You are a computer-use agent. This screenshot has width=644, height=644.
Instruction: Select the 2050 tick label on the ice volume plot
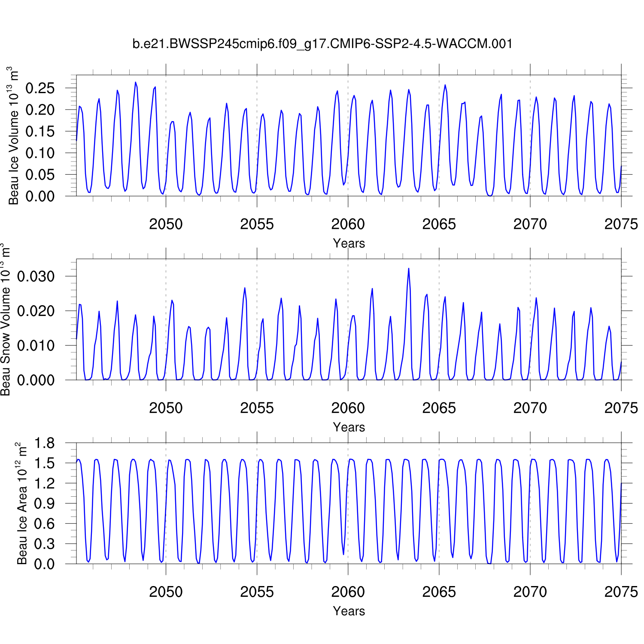pyautogui.click(x=166, y=224)
